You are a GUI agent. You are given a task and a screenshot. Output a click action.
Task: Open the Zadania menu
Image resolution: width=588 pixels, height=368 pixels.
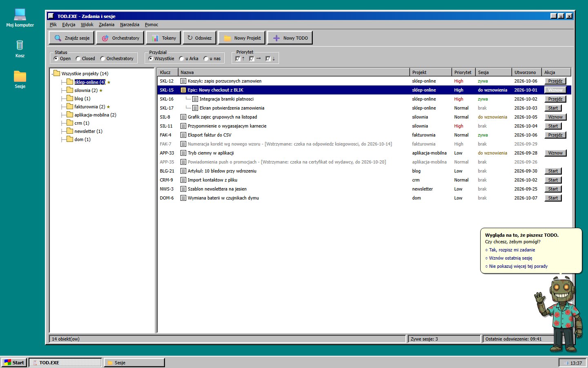click(107, 25)
